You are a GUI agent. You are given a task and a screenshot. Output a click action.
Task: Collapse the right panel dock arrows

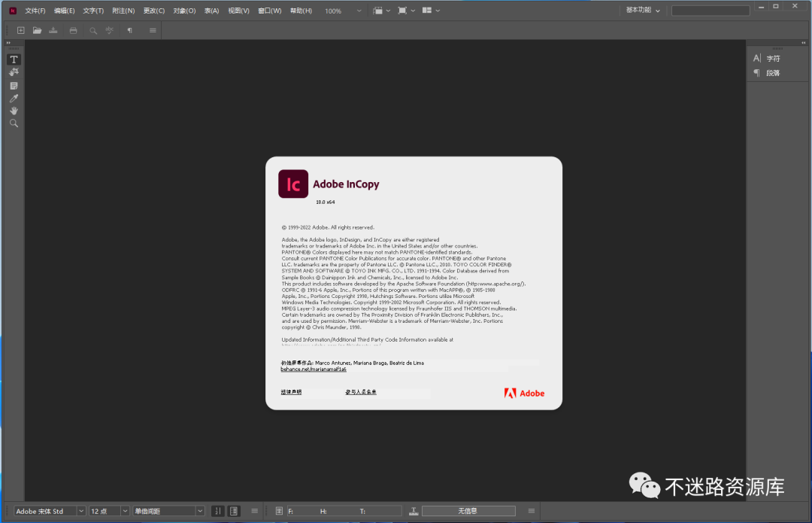pyautogui.click(x=804, y=43)
